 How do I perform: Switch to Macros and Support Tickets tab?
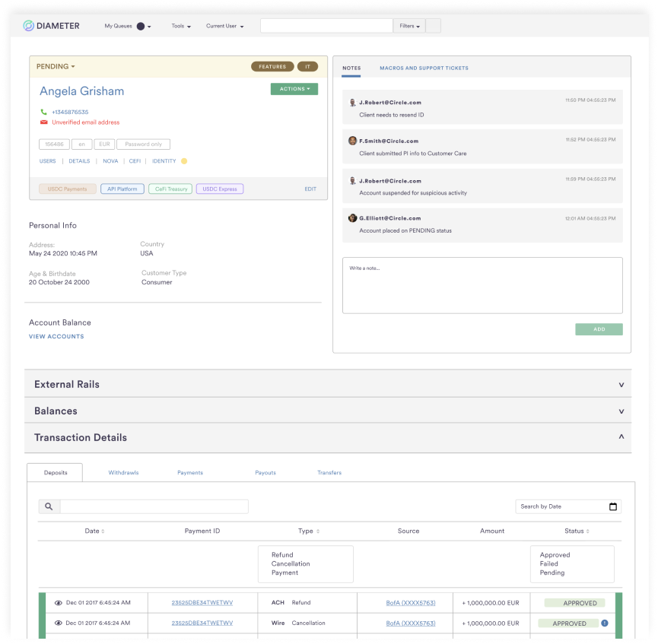(424, 68)
